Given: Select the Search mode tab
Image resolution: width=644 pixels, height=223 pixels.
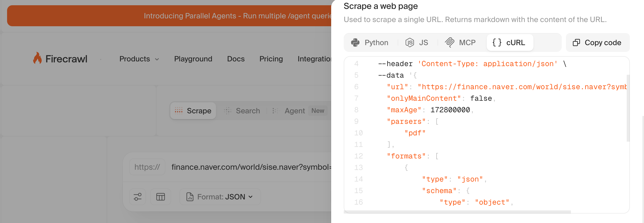Looking at the screenshot, I should point(242,111).
